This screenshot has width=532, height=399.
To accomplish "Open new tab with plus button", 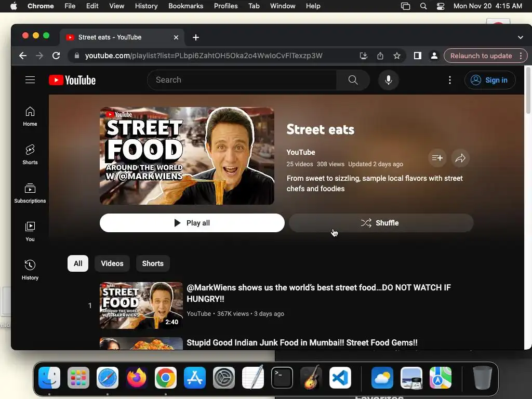I will (196, 37).
